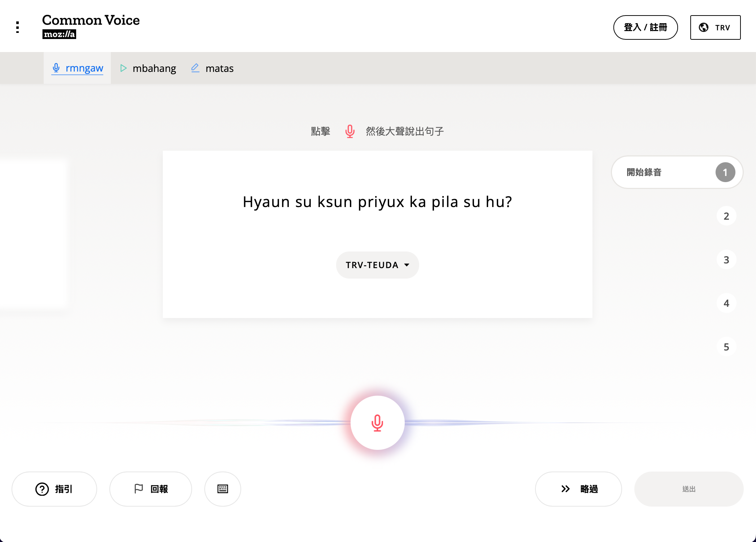Open the three-dot main menu
The width and height of the screenshot is (756, 542).
[x=17, y=27]
